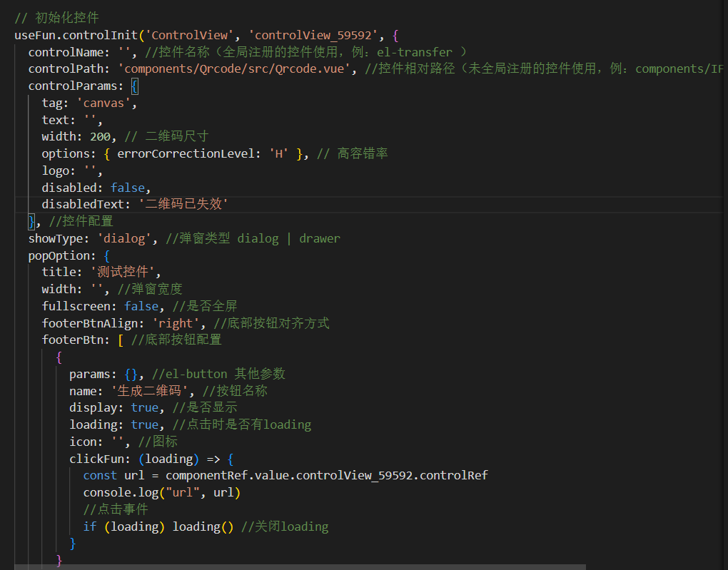
Task: Click the 'right' footerBtnAlign value
Action: (x=176, y=323)
